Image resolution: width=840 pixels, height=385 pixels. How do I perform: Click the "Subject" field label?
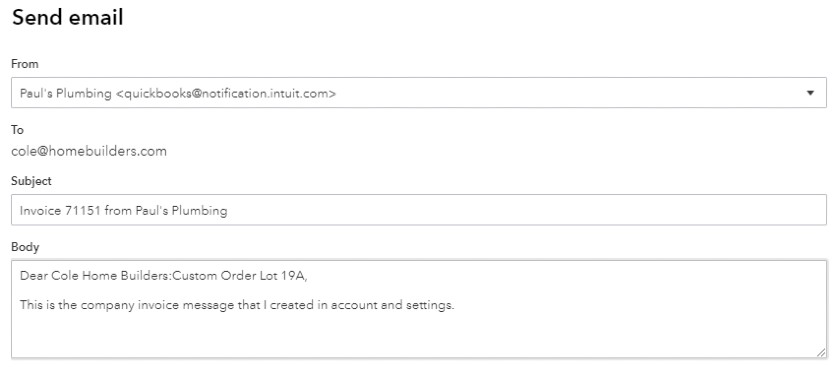coord(31,181)
